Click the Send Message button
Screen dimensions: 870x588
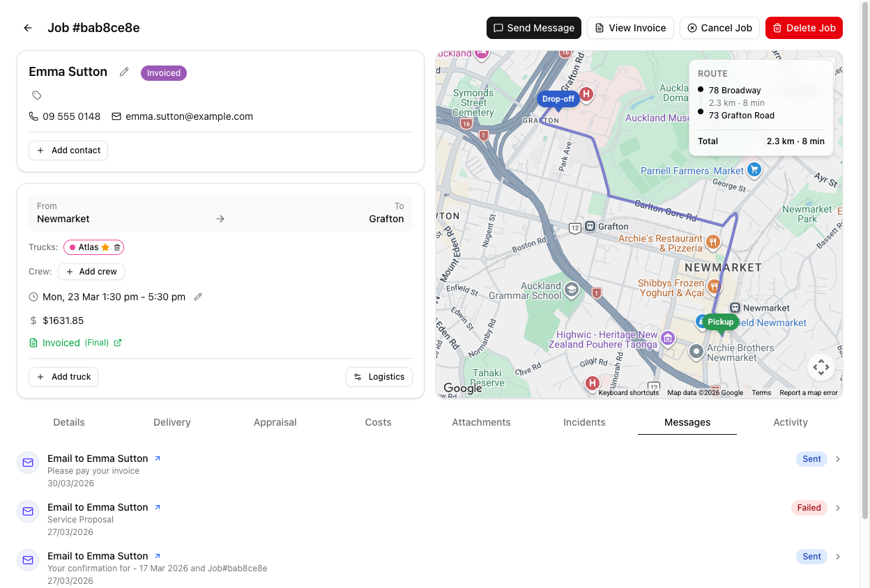coord(534,28)
